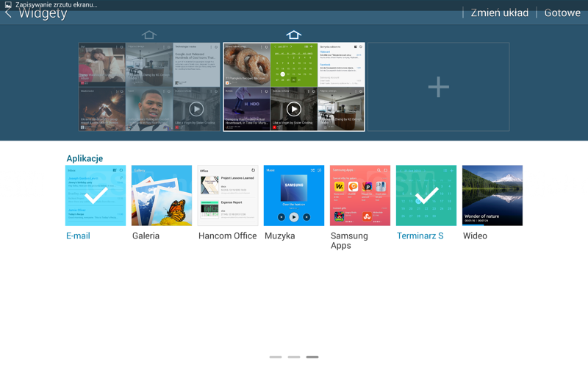This screenshot has height=368, width=588.
Task: Add a new page with the plus icon
Action: [438, 87]
